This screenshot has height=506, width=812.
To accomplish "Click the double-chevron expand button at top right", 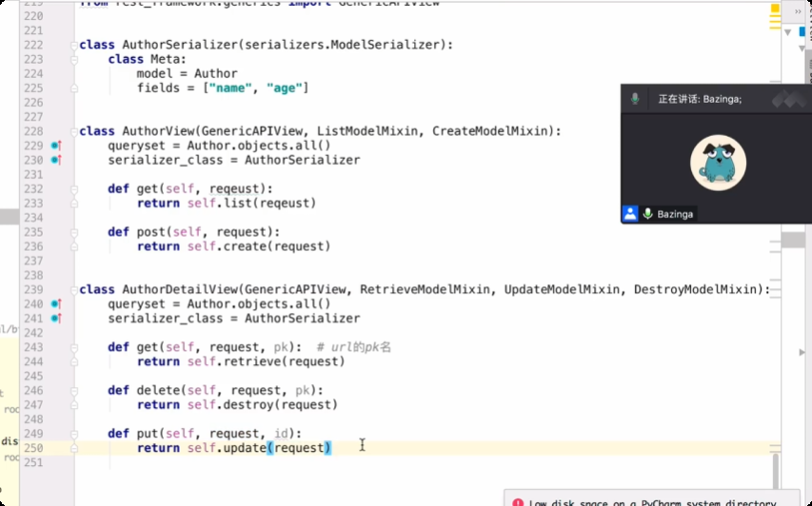I will [798, 11].
